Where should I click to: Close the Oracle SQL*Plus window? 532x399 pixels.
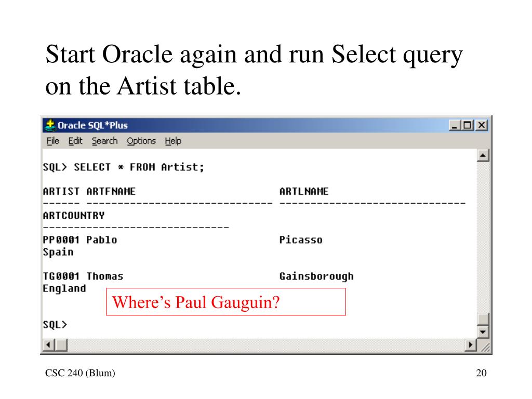[x=482, y=125]
